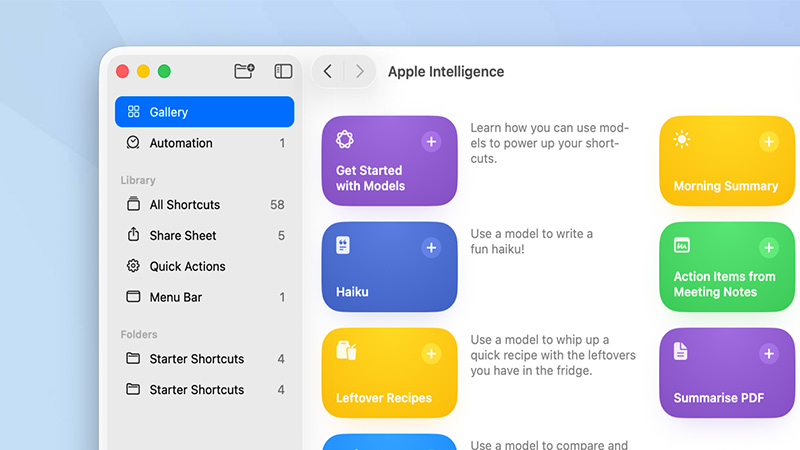Click the document icon on Summarise PDF
Screen dimensions: 800x450
pos(681,352)
